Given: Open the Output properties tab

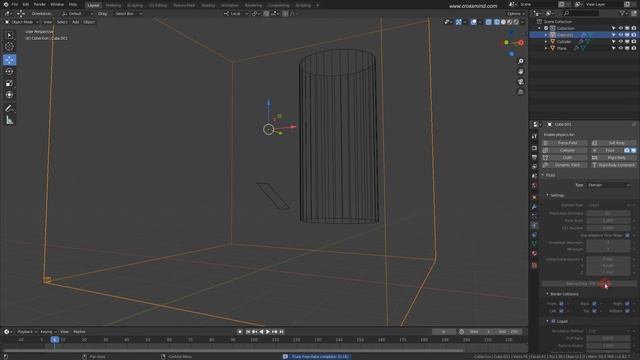Looking at the screenshot, I should click(534, 157).
